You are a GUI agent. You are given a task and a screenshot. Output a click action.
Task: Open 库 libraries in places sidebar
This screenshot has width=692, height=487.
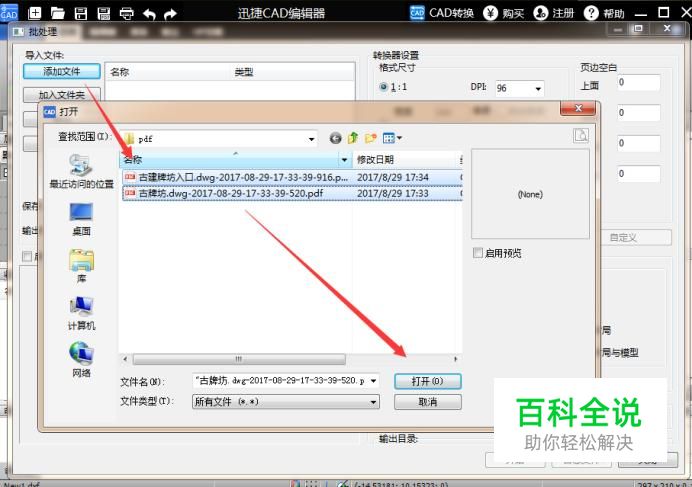point(81,266)
